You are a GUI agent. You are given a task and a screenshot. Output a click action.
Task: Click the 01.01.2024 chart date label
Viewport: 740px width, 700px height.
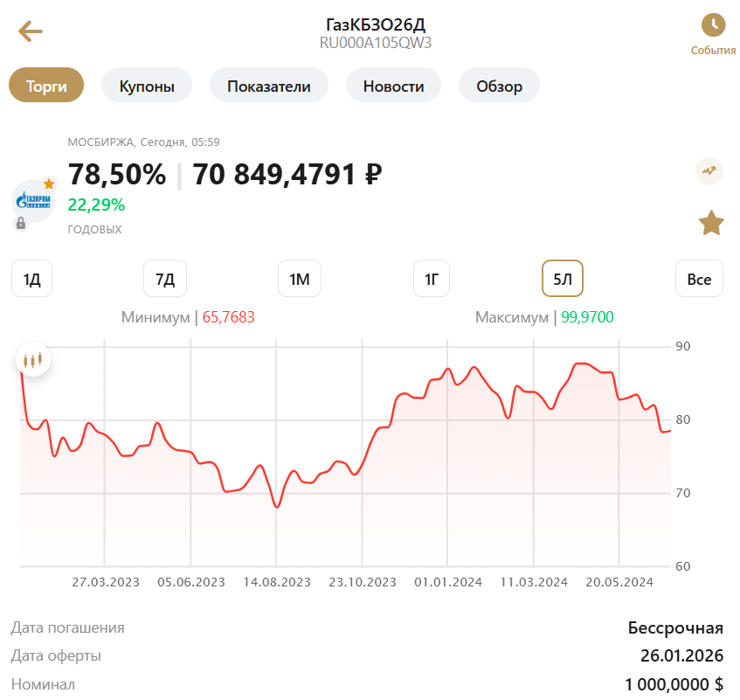(x=448, y=582)
